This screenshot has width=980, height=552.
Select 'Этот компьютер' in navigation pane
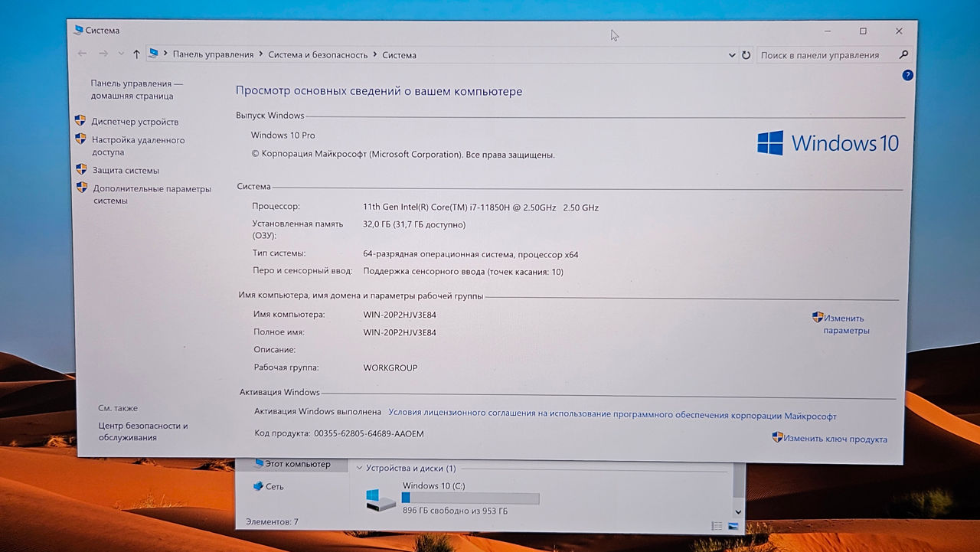pos(297,464)
